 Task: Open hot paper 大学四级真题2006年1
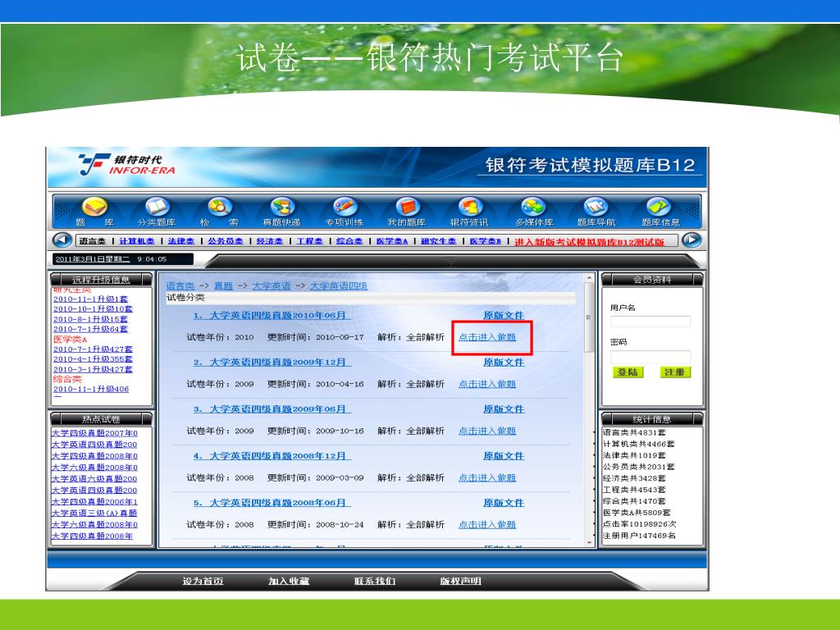pyautogui.click(x=94, y=501)
